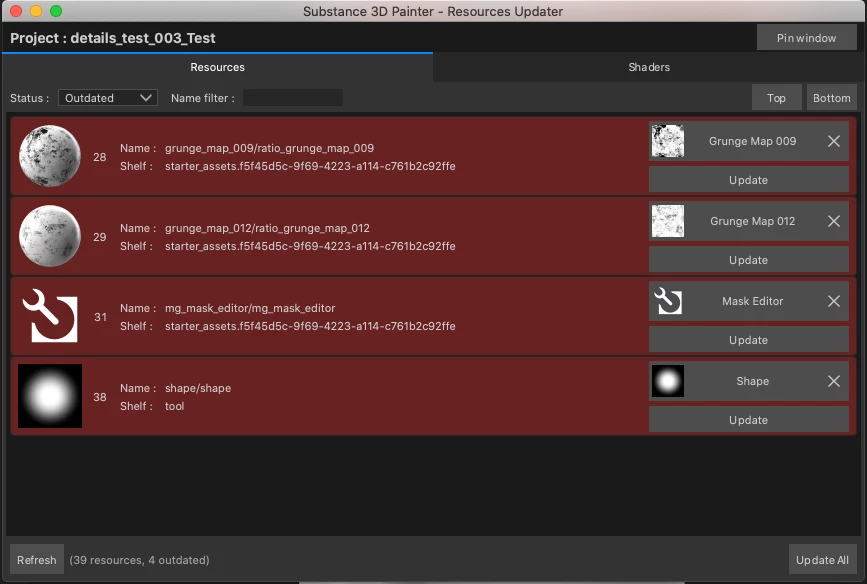Update the mg_mask_editor resource
Image resolution: width=867 pixels, height=584 pixels.
[748, 340]
